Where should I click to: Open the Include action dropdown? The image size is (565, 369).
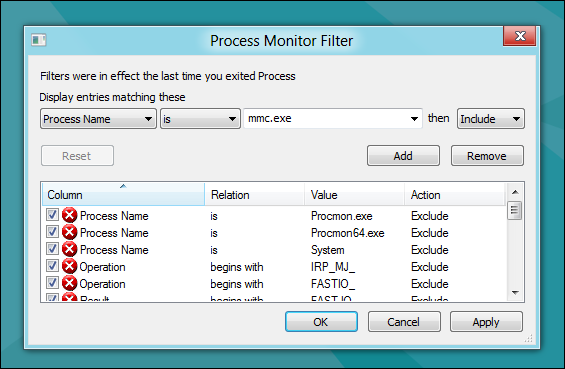[x=491, y=119]
